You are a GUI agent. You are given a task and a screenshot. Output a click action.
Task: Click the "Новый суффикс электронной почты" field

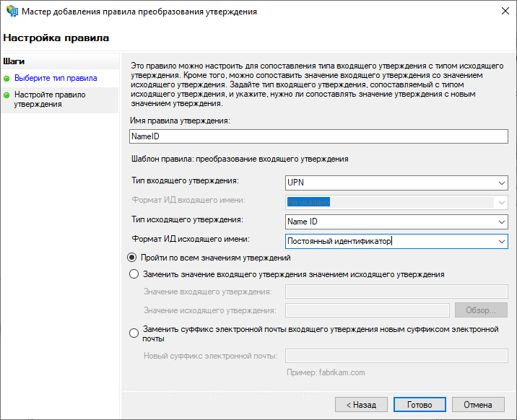(396, 355)
